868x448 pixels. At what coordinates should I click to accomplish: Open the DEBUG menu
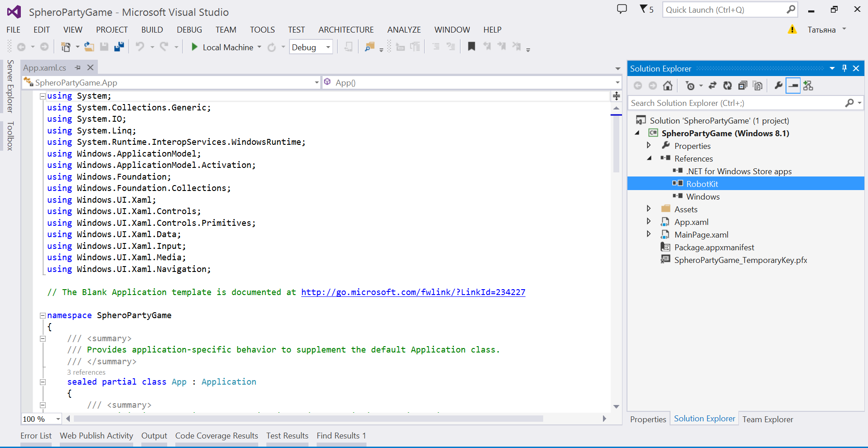click(189, 30)
